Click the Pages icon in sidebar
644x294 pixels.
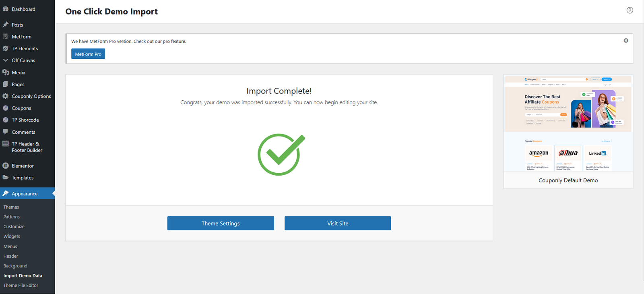pos(6,84)
